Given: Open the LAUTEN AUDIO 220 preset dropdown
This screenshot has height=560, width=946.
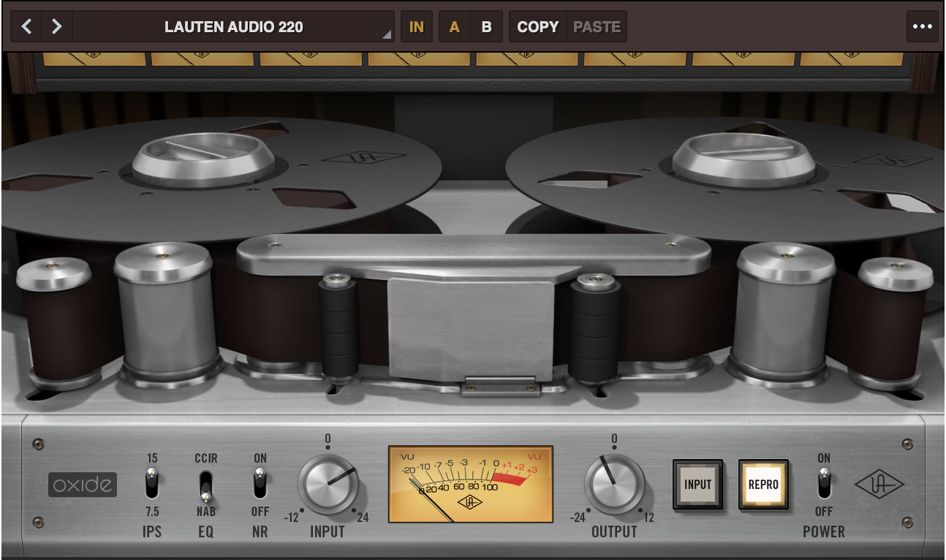Looking at the screenshot, I should pos(234,27).
